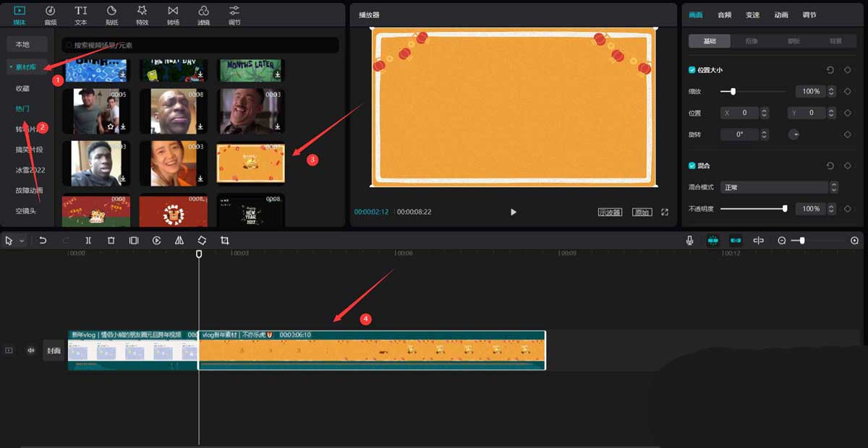
Task: Select the 背景 background sub-tab
Action: pyautogui.click(x=835, y=41)
